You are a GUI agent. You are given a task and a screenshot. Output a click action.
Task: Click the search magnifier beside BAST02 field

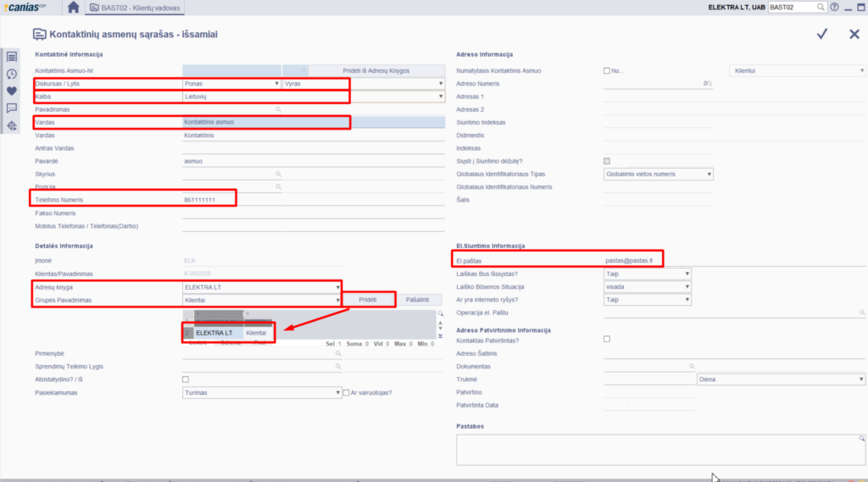(821, 8)
